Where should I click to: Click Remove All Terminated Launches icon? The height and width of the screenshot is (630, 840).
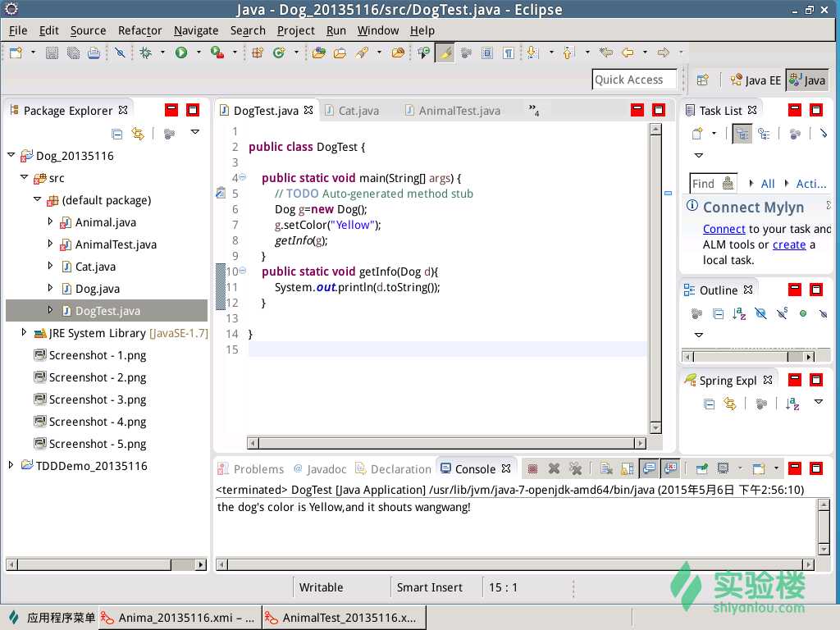click(575, 468)
